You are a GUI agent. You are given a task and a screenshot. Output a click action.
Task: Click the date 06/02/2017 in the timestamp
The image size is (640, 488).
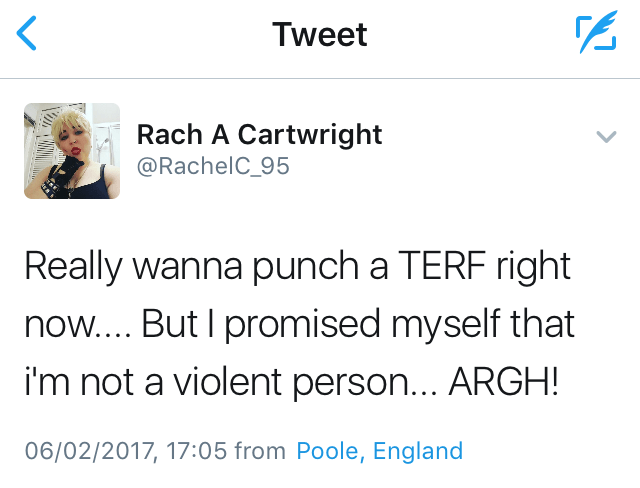coord(90,451)
